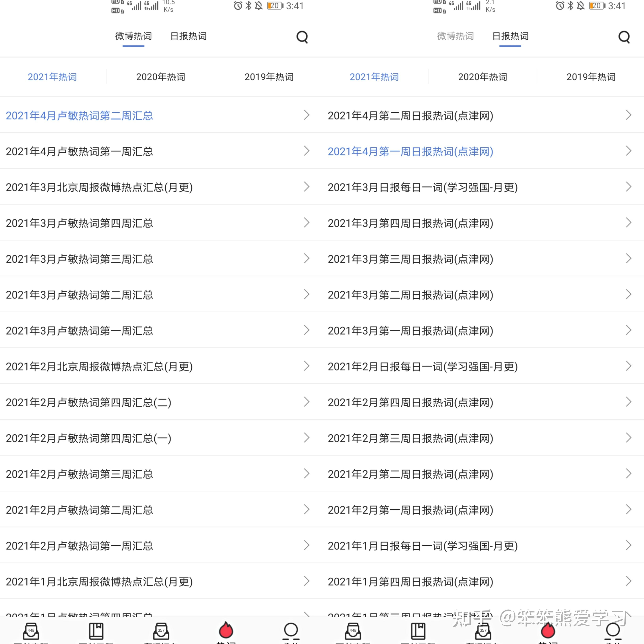The width and height of the screenshot is (644, 644).
Task: Tap the 448 badge icon in the left bottom bar
Action: click(31, 631)
